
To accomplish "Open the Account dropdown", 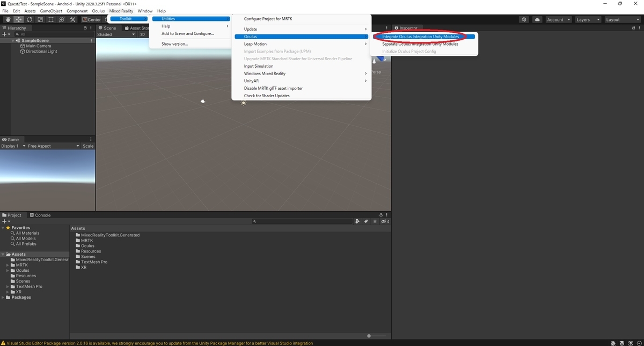I will click(558, 19).
